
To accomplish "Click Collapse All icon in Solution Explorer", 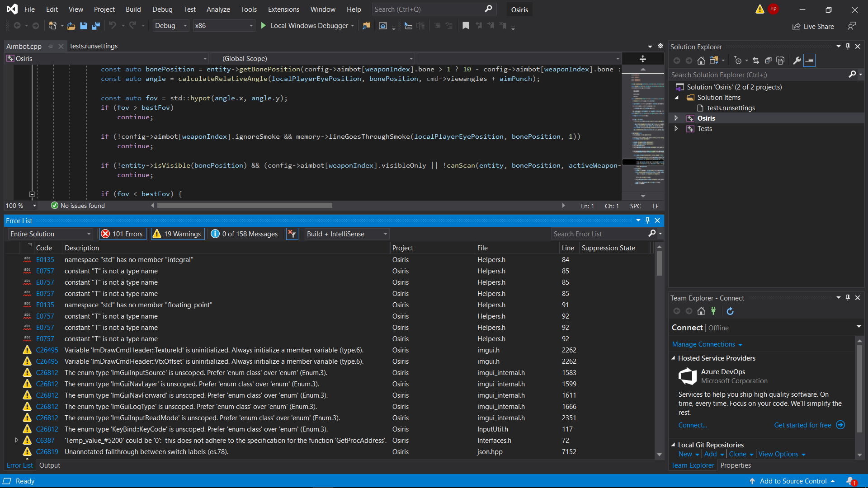I will tap(768, 61).
